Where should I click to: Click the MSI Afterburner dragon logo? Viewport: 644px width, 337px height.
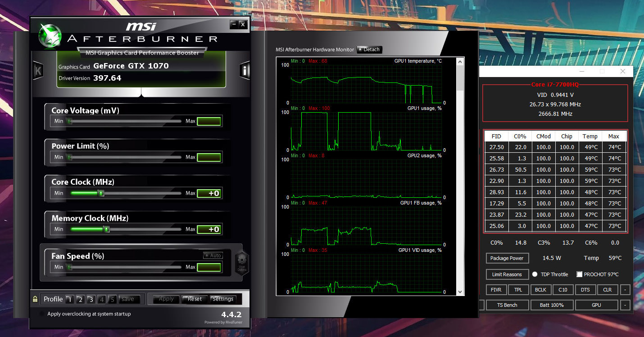pos(50,36)
